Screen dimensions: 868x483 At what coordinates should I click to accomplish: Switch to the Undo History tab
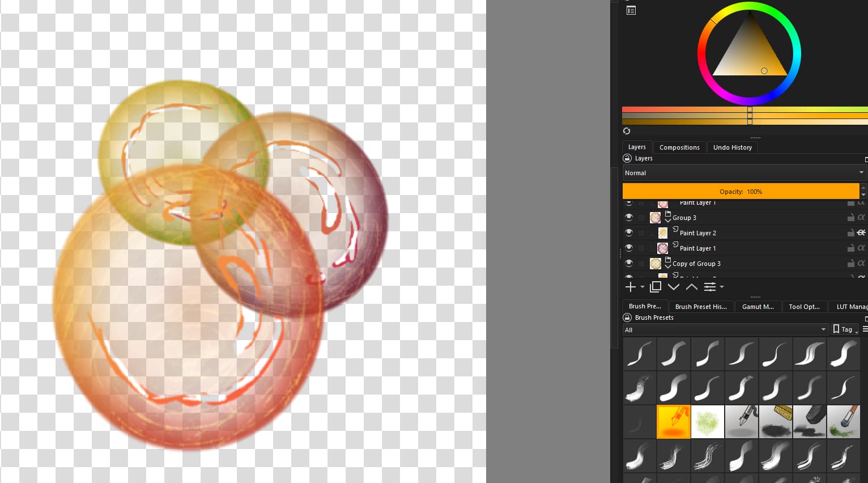733,147
